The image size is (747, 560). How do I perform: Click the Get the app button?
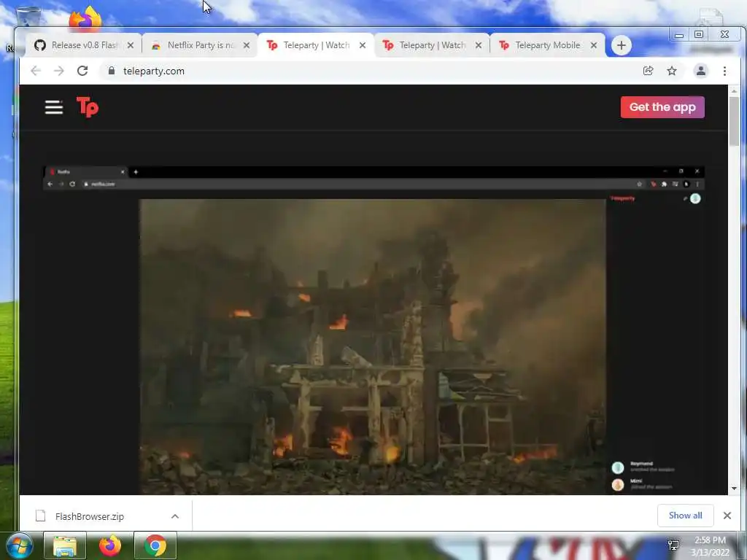[662, 107]
